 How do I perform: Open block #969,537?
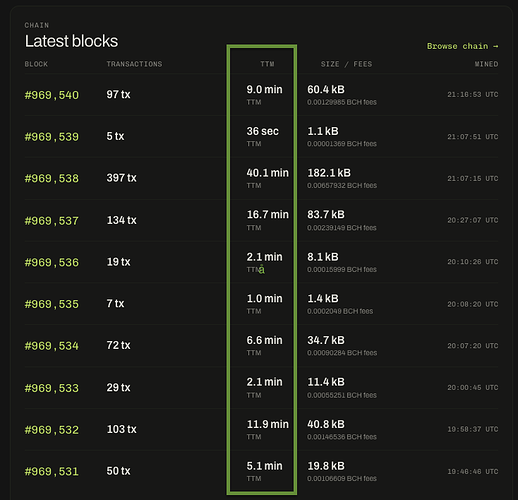pyautogui.click(x=52, y=221)
